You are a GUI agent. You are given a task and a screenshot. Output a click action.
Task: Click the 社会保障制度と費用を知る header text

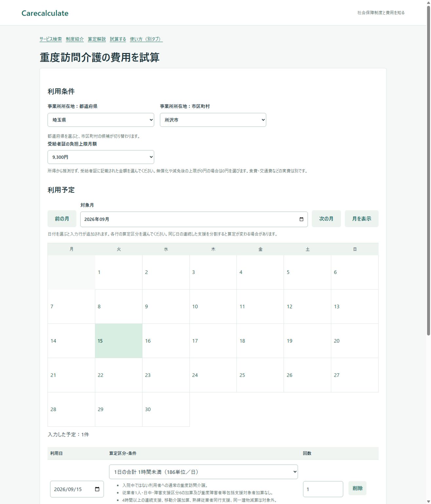coord(381,13)
